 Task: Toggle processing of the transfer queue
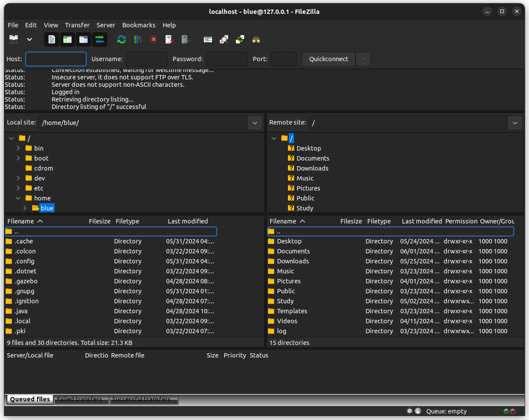click(x=138, y=39)
